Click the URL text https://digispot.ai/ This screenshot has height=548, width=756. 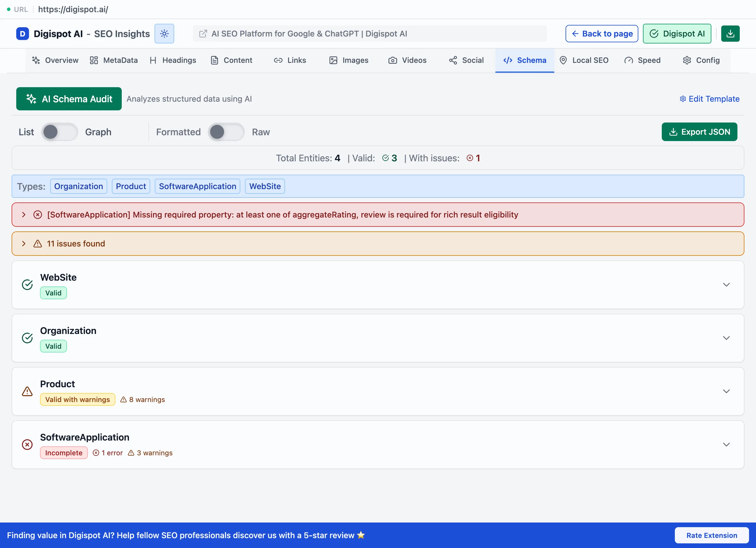(x=73, y=9)
